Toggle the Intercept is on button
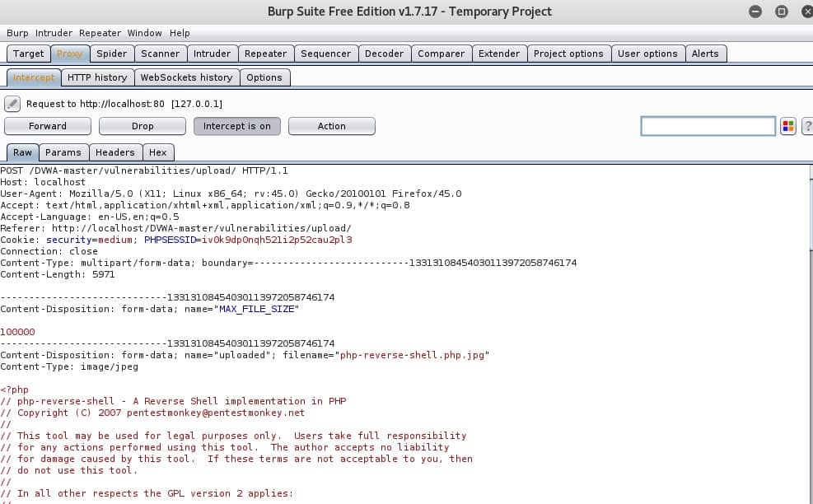The image size is (813, 504). point(237,126)
